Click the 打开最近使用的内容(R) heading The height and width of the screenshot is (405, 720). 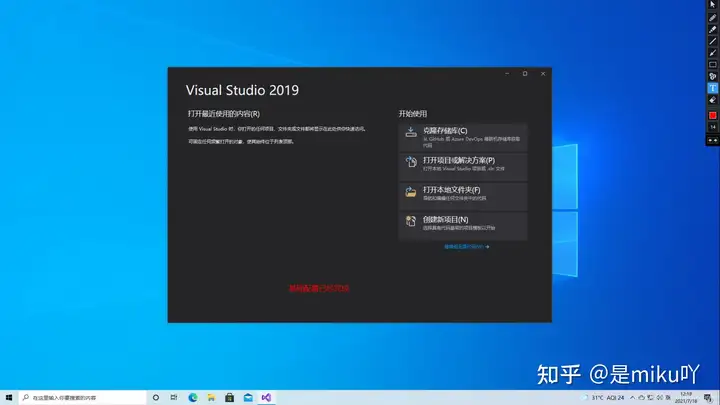point(224,113)
